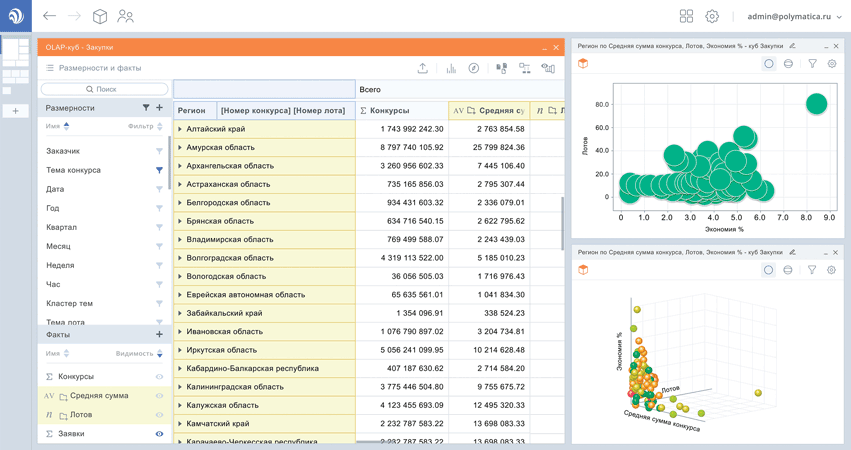
Task: Select sphere view in lower chart panel
Action: (788, 270)
